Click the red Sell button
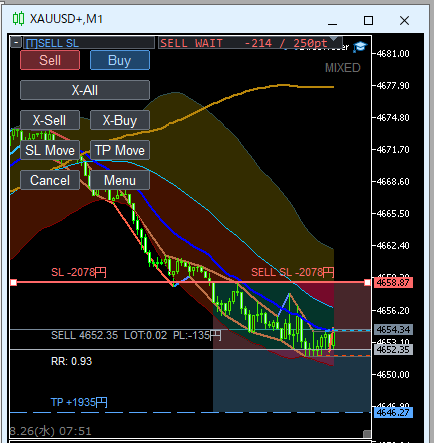 point(50,60)
